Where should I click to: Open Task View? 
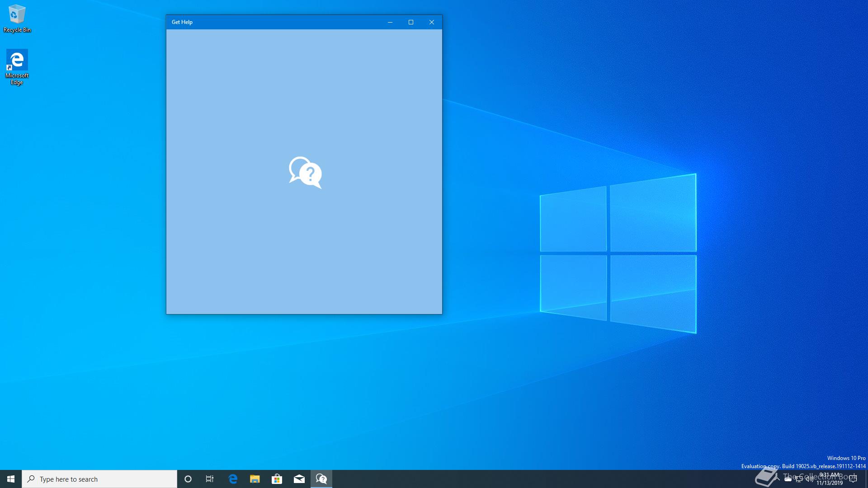click(x=210, y=479)
